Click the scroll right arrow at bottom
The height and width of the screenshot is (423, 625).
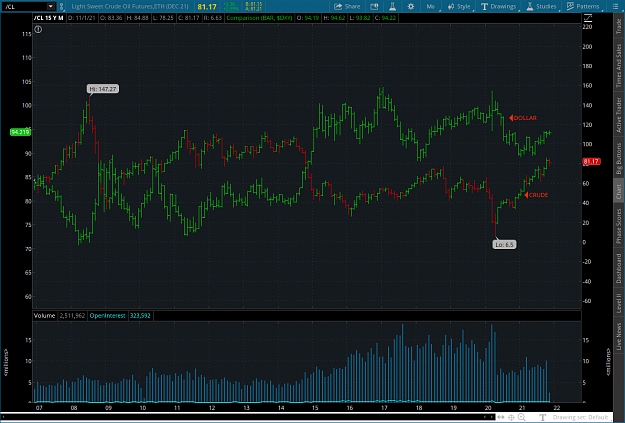point(490,417)
